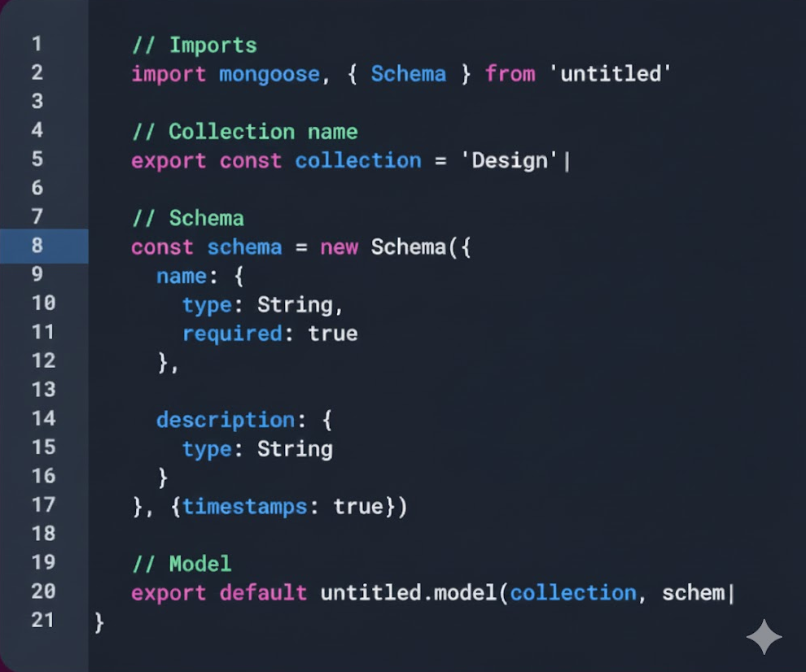Click the '// Collection name' comment
Image resolution: width=806 pixels, height=672 pixels.
pyautogui.click(x=244, y=132)
